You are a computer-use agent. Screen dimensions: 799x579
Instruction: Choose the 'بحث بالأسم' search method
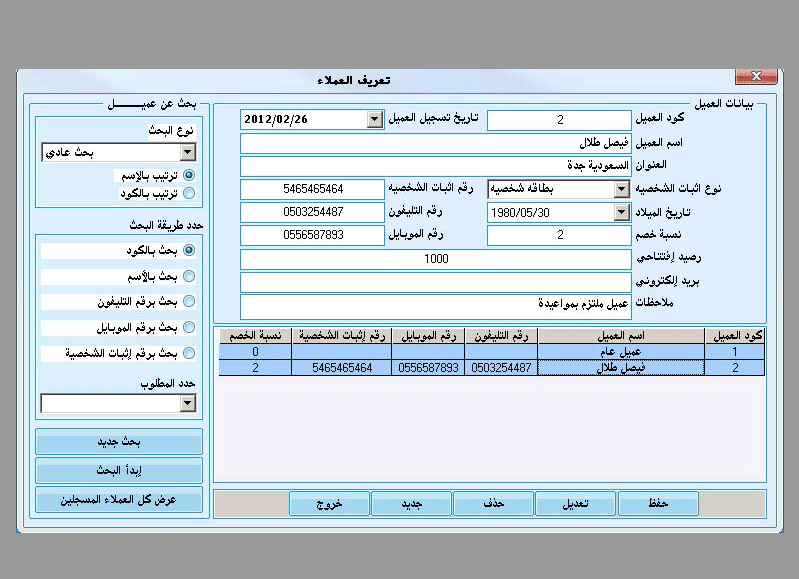[x=189, y=276]
